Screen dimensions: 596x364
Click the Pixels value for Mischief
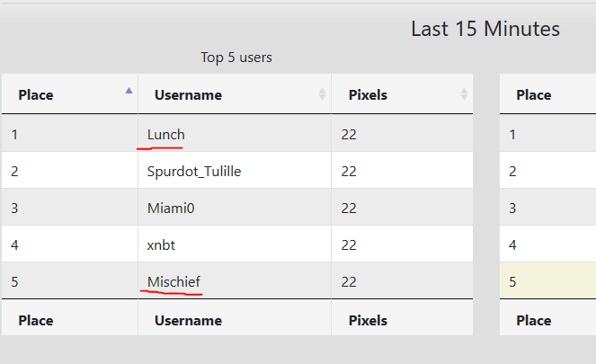pos(350,281)
